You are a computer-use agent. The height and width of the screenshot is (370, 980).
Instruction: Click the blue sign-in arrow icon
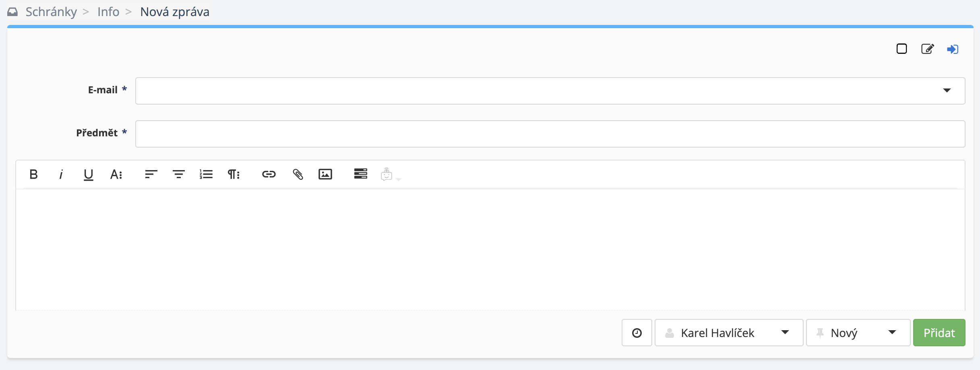[953, 49]
